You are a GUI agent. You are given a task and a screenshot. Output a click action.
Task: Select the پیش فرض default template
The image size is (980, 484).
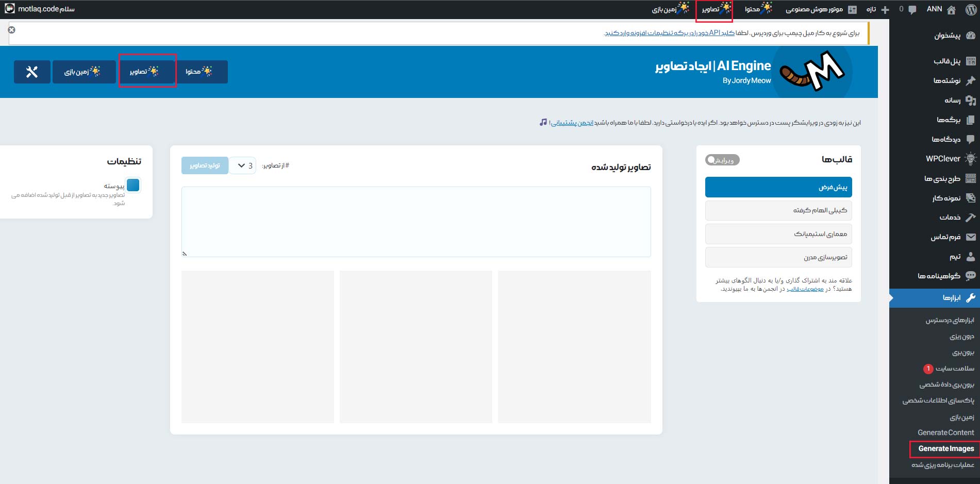778,187
